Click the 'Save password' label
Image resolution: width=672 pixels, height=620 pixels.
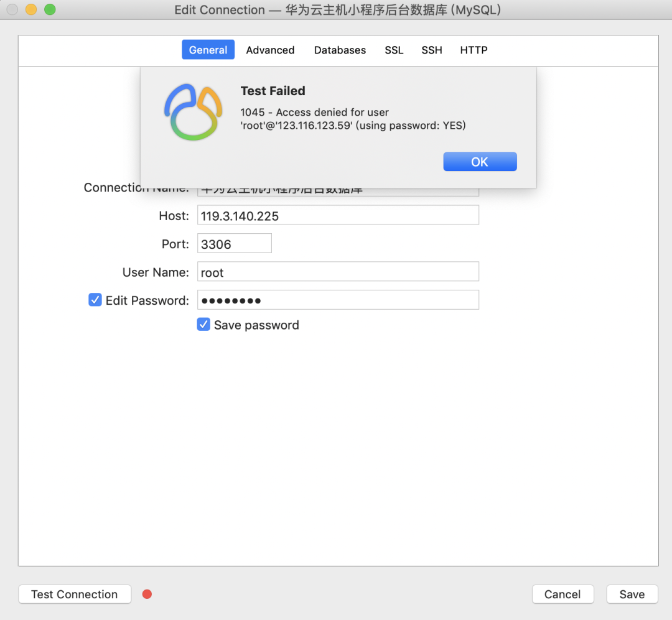tap(256, 325)
